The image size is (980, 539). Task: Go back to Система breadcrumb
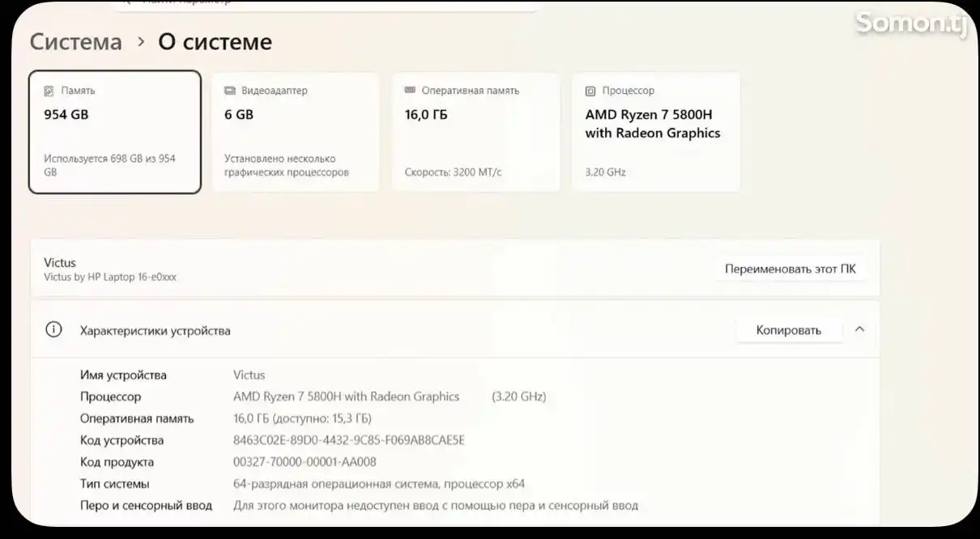point(76,42)
